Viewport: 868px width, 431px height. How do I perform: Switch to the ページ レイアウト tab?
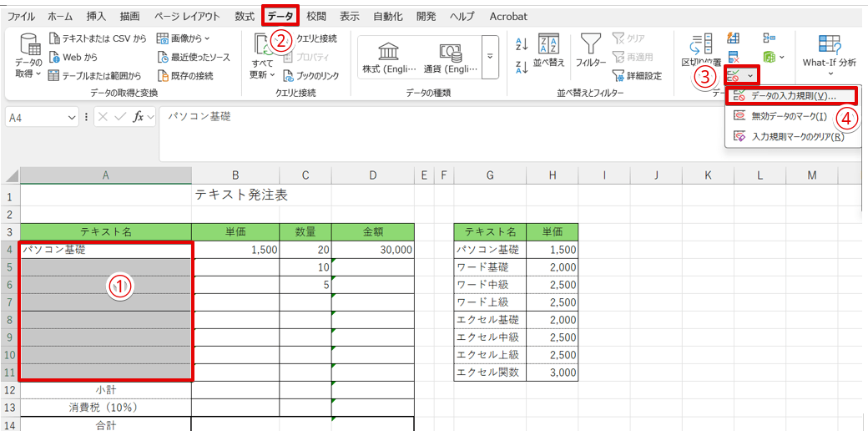click(187, 17)
